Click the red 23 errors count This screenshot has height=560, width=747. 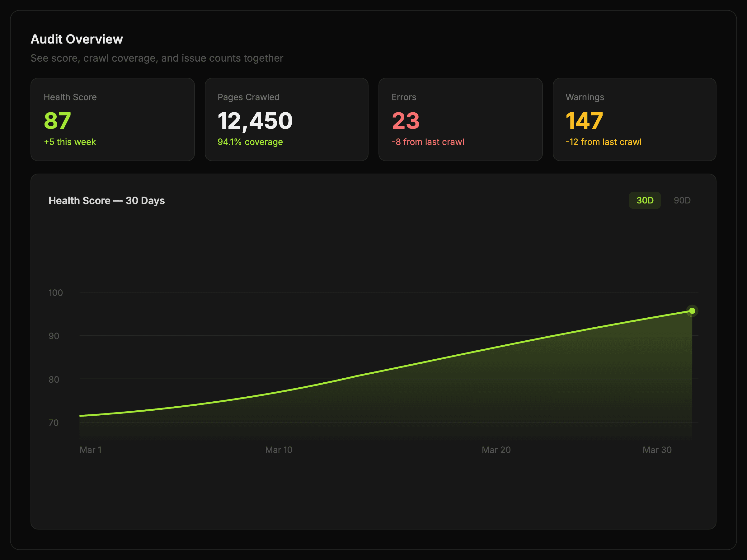pyautogui.click(x=406, y=120)
